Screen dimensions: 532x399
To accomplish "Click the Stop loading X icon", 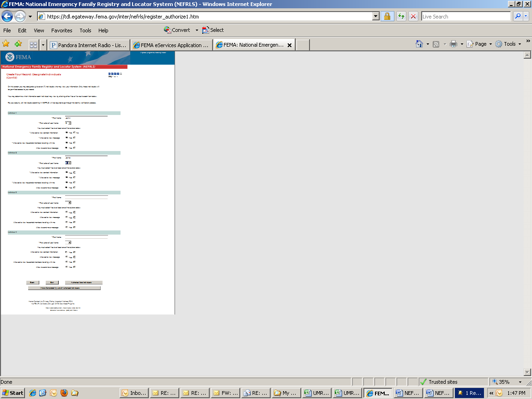I will (x=413, y=17).
